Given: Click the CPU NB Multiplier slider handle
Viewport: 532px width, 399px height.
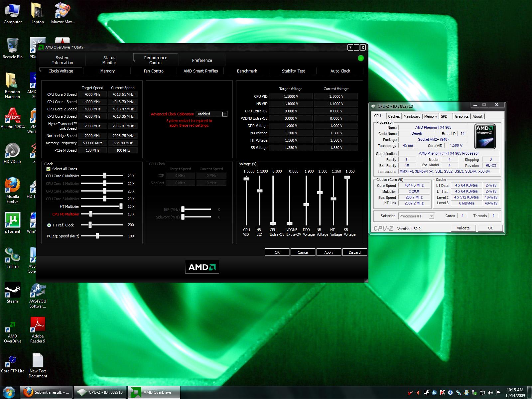Looking at the screenshot, I should tap(90, 214).
